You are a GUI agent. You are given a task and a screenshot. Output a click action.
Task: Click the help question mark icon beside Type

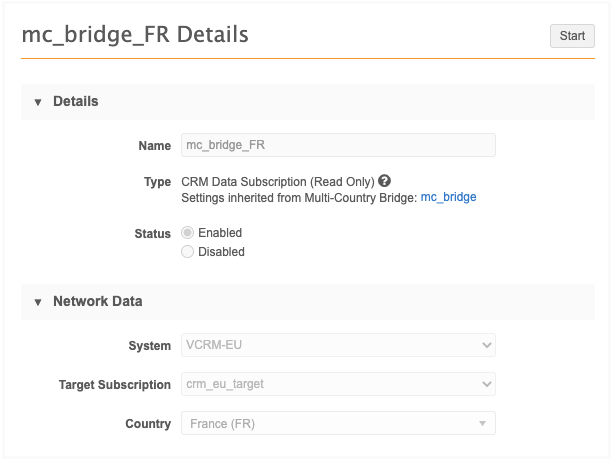[384, 182]
